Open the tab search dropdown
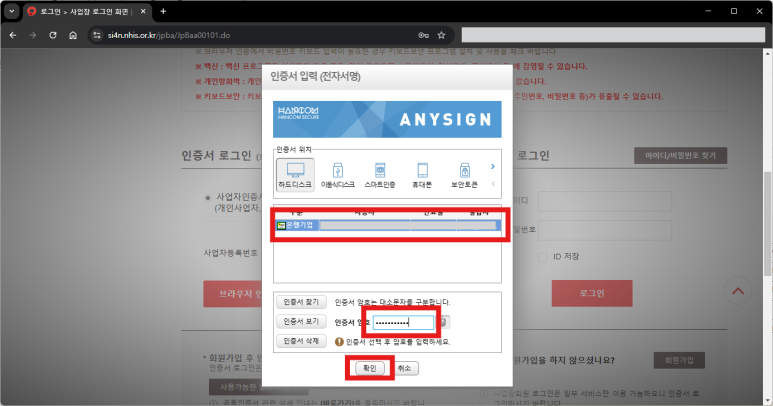The image size is (773, 406). click(x=11, y=11)
